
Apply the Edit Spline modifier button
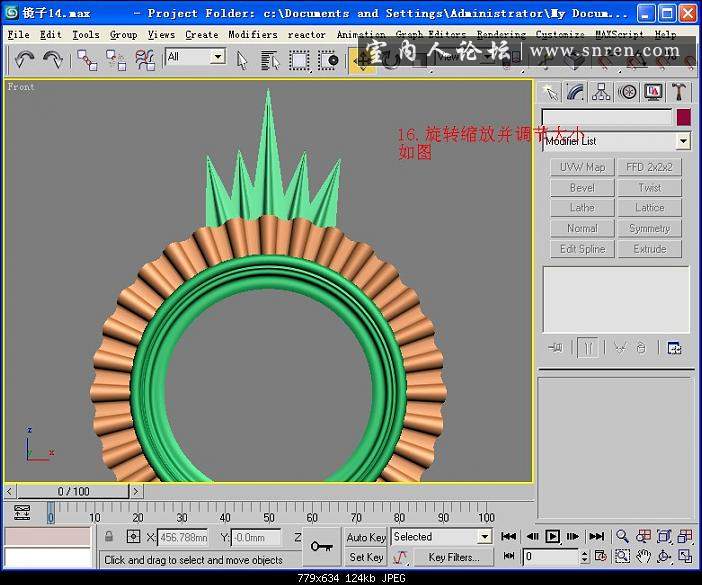click(x=582, y=249)
